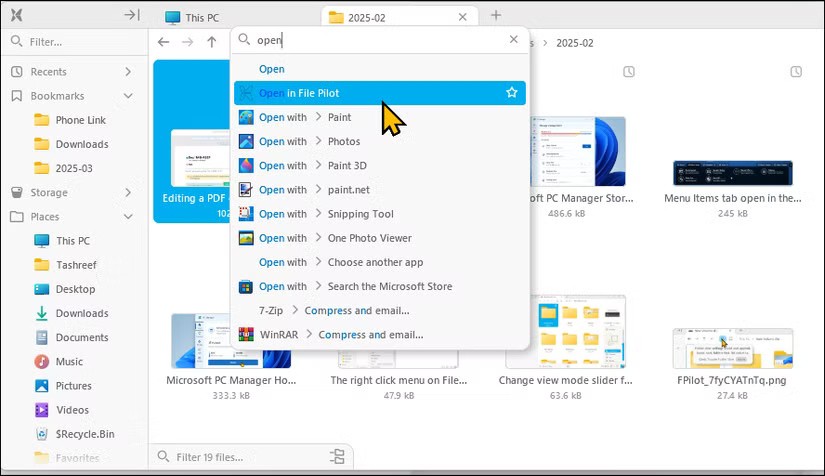Star the Open in File Pilot command
Viewport: 825px width, 476px height.
pyautogui.click(x=511, y=93)
